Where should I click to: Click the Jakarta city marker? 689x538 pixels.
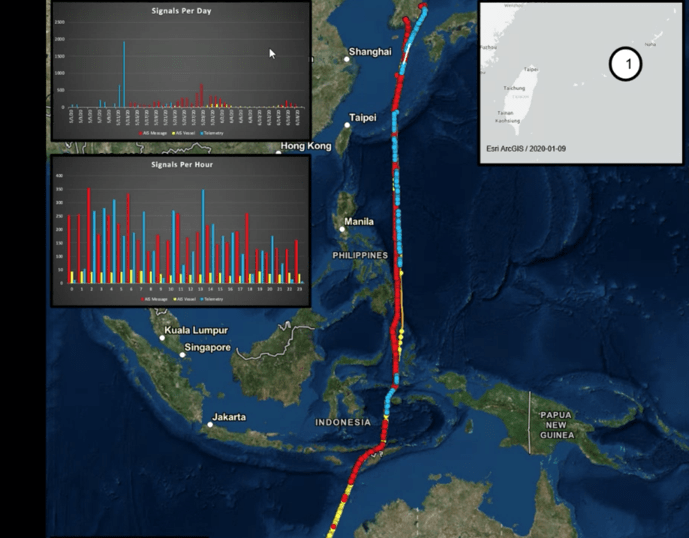pyautogui.click(x=211, y=424)
